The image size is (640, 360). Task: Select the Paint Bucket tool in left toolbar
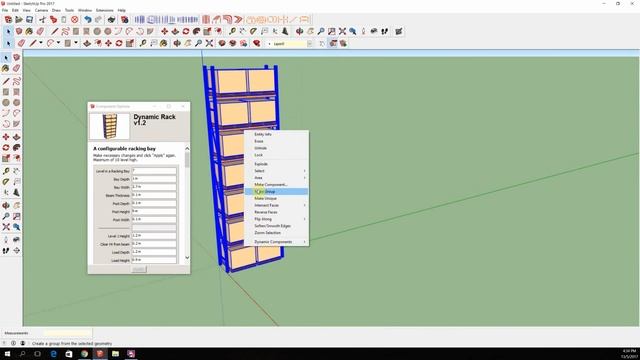6,68
